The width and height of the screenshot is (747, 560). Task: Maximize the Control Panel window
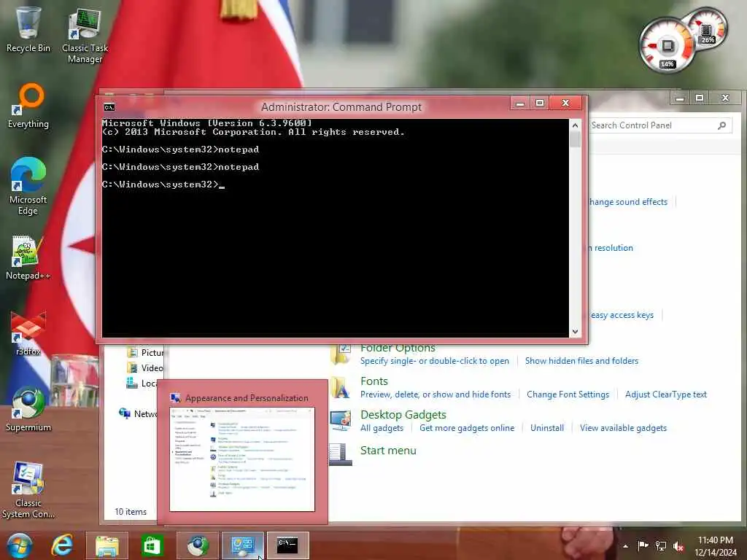click(x=700, y=98)
